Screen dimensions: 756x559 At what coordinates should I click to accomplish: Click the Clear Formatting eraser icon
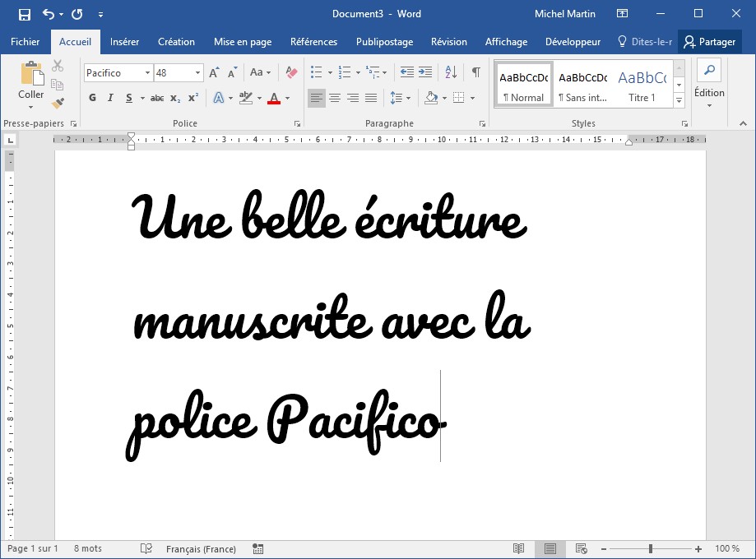[x=290, y=73]
